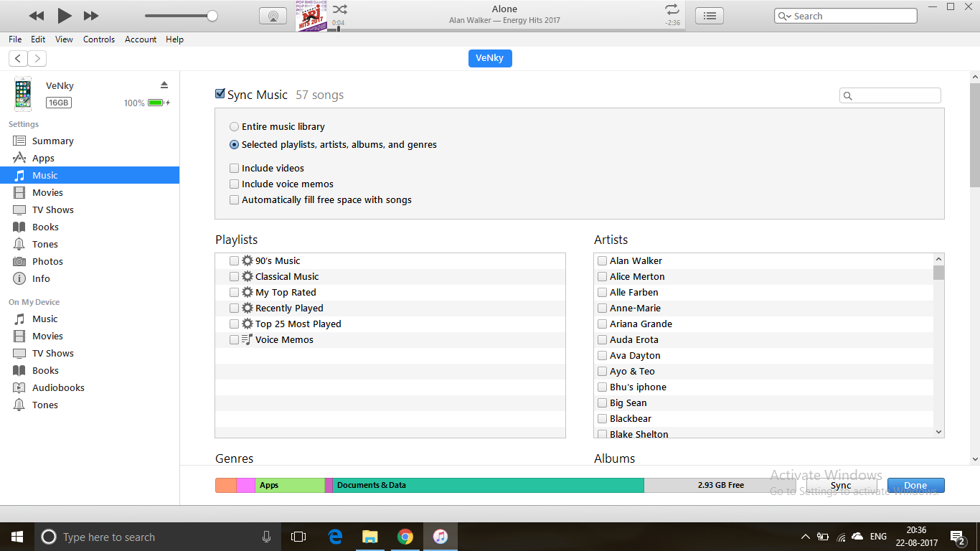The width and height of the screenshot is (980, 551).
Task: Open Audiobooks under On My Device
Action: [x=90, y=388]
